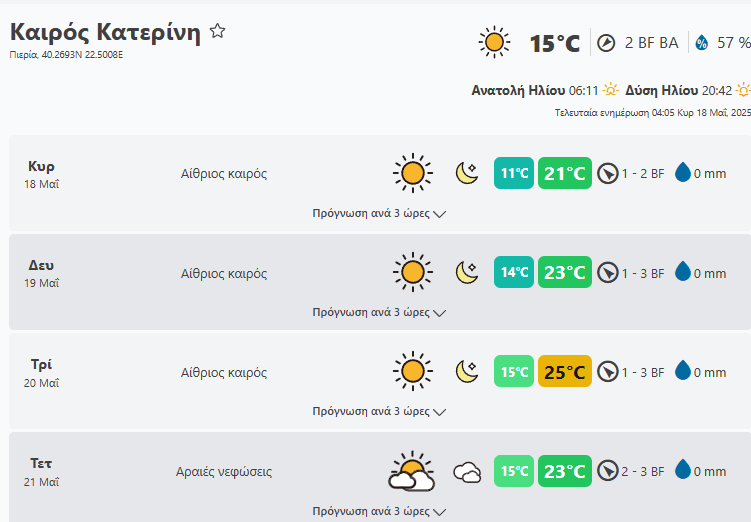The height and width of the screenshot is (522, 751).
Task: Expand 3-hour forecast for Κυρ 18 Μαΐ
Action: pos(378,213)
